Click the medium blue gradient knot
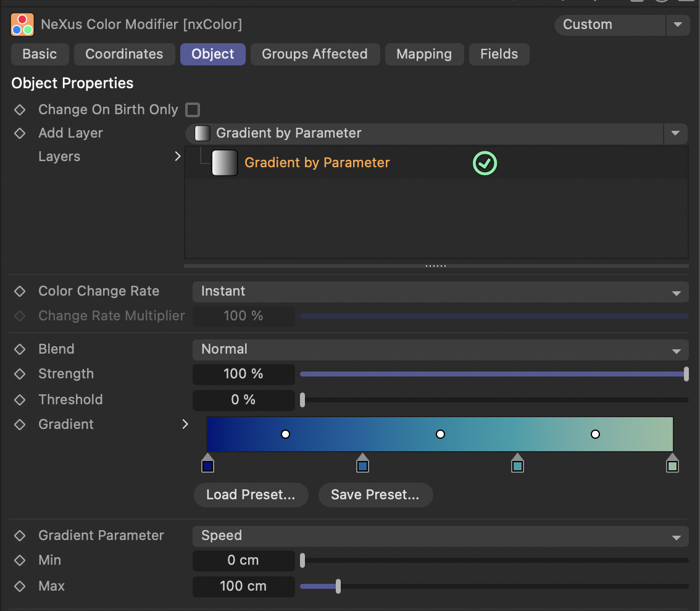This screenshot has width=700, height=611. (x=362, y=463)
